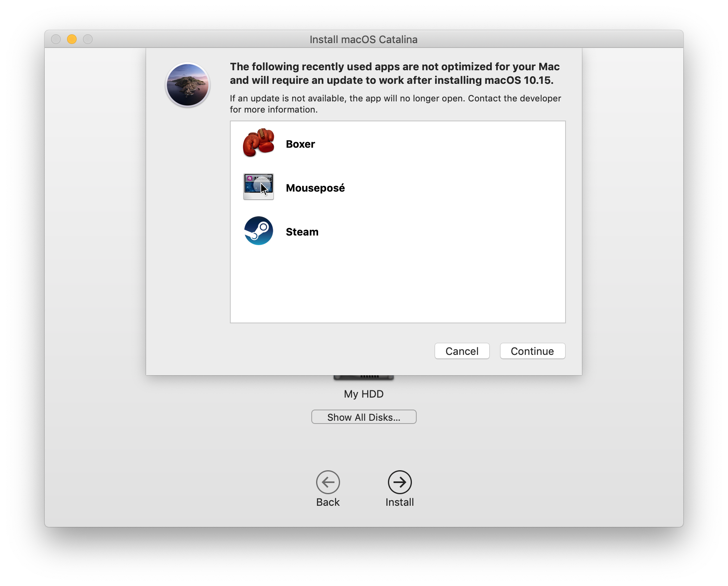Click the Back label text
The width and height of the screenshot is (728, 586).
point(328,502)
